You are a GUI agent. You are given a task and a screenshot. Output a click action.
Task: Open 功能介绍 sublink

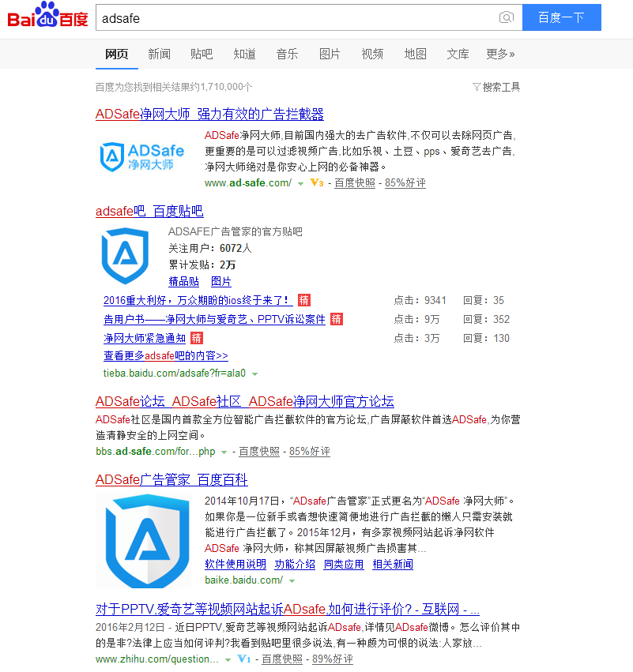(295, 565)
